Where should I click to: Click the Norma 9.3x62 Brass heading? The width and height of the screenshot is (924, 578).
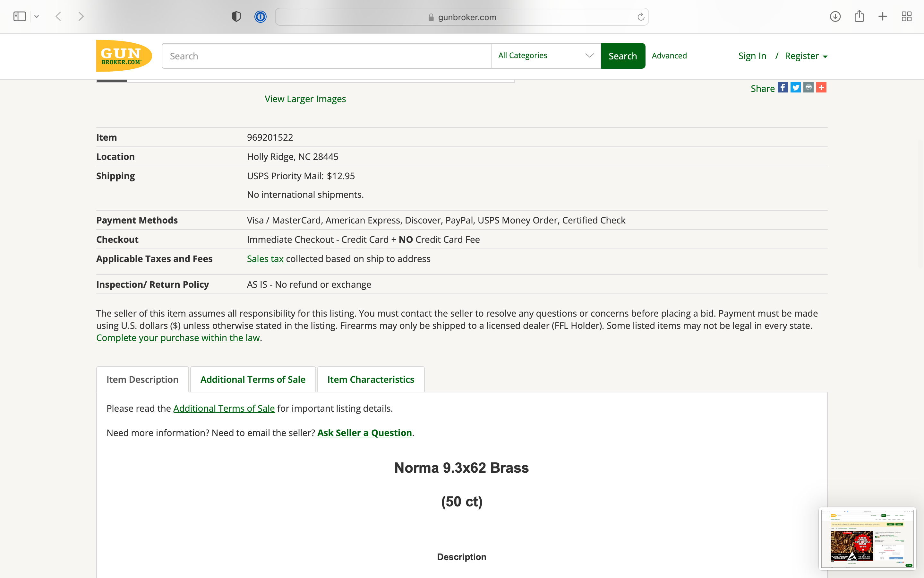pyautogui.click(x=461, y=468)
